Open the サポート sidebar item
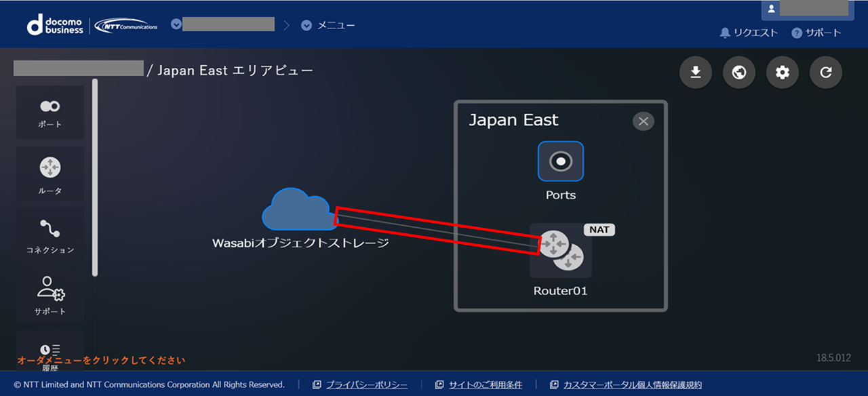 (x=50, y=295)
